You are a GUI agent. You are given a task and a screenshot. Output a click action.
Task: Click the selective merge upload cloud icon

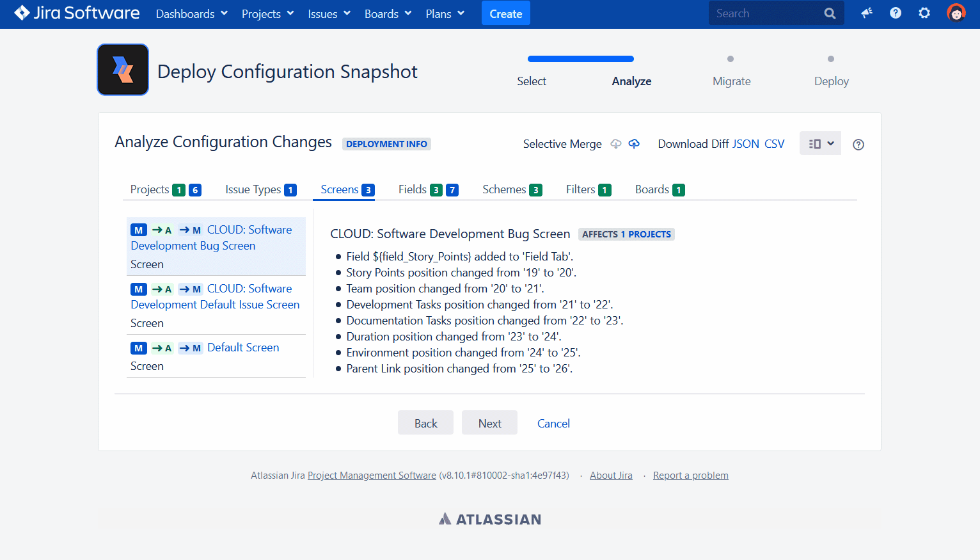(634, 144)
